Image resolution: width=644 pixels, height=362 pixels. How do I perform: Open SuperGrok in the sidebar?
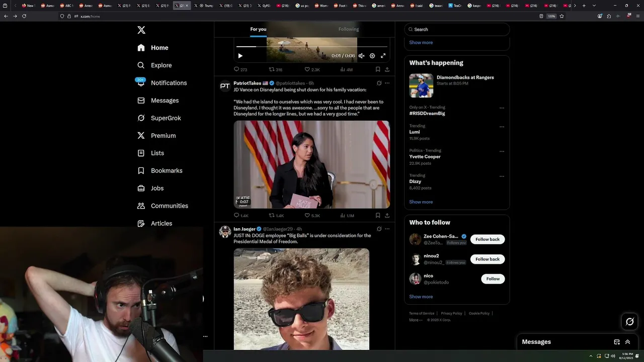pyautogui.click(x=159, y=118)
